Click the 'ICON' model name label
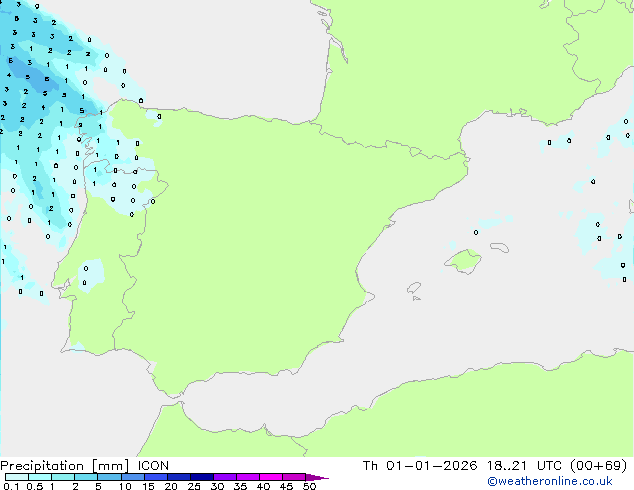634x490 pixels. click(153, 466)
